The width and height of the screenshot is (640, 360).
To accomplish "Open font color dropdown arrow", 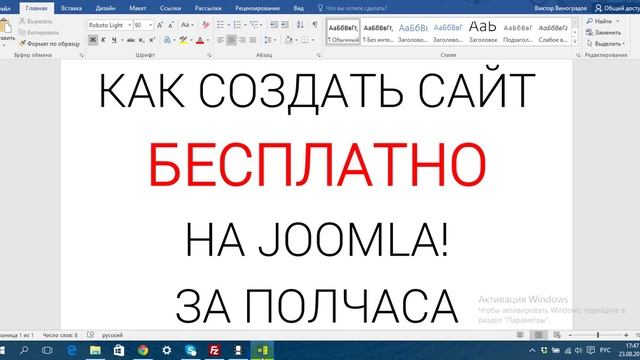I will [207, 40].
